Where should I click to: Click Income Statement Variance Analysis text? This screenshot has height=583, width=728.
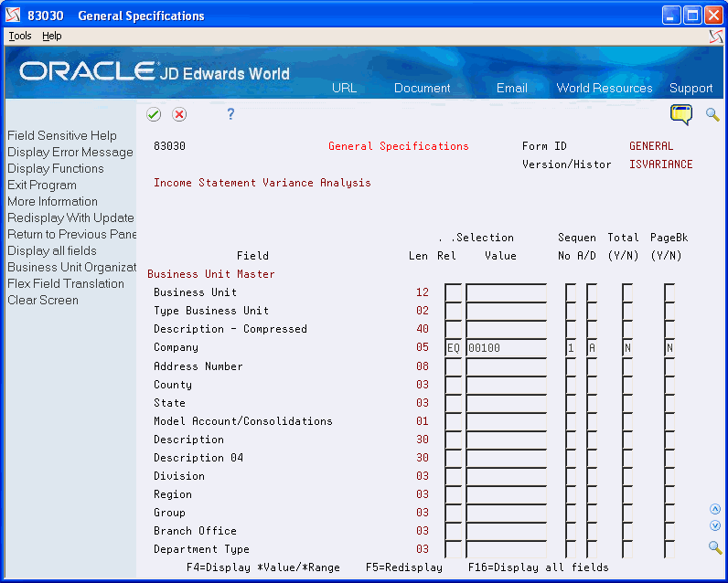(x=262, y=183)
